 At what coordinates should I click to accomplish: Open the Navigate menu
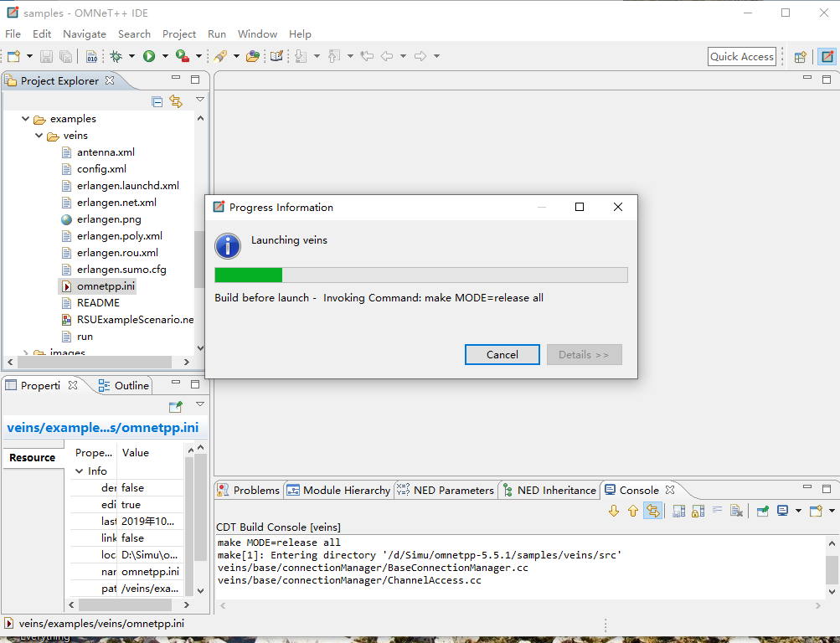85,34
